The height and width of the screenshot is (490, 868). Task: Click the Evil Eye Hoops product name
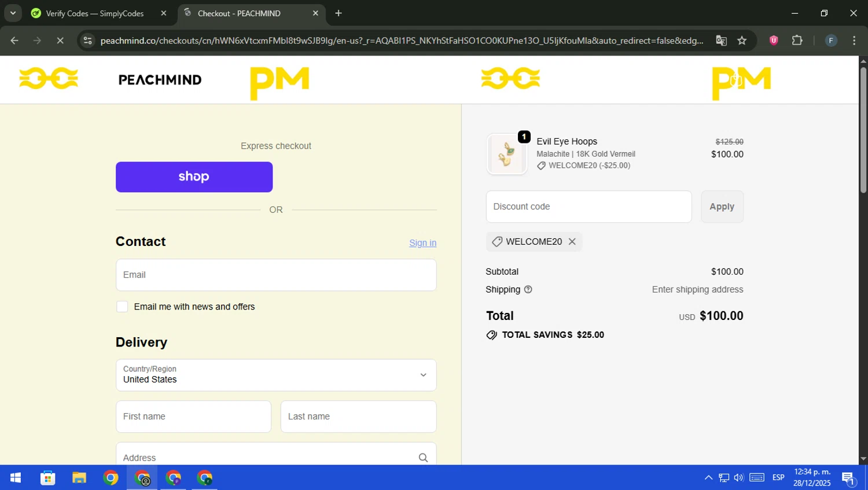pyautogui.click(x=567, y=141)
